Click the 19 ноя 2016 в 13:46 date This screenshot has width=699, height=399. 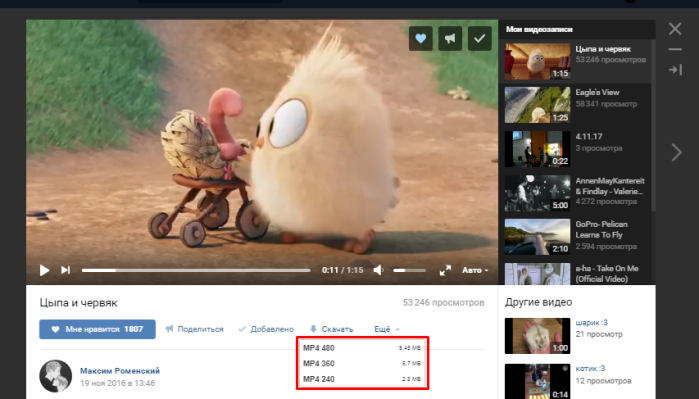click(117, 383)
